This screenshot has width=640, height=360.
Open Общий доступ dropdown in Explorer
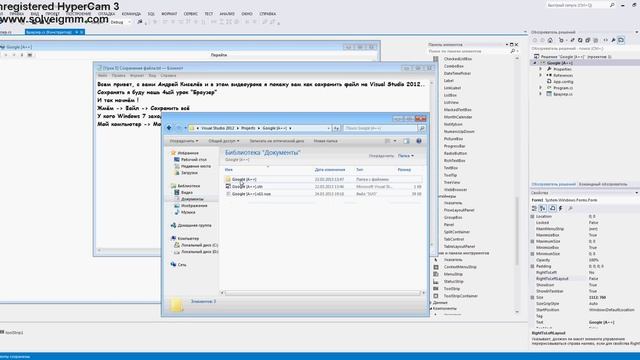point(224,141)
